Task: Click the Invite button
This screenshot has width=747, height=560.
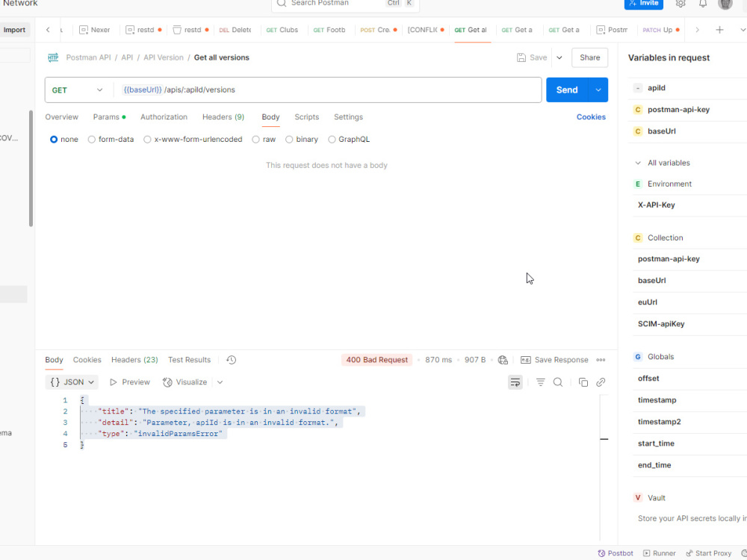Action: point(644,4)
